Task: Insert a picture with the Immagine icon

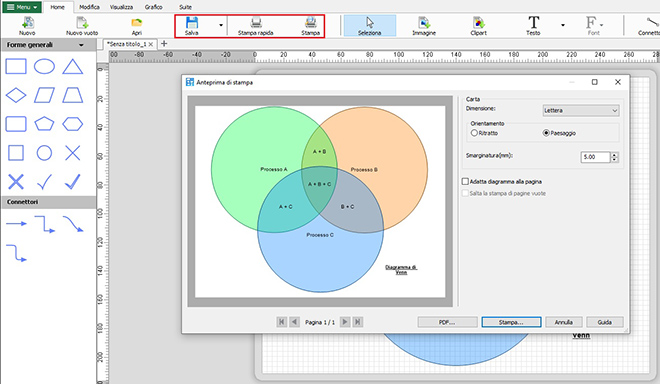Action: (424, 26)
